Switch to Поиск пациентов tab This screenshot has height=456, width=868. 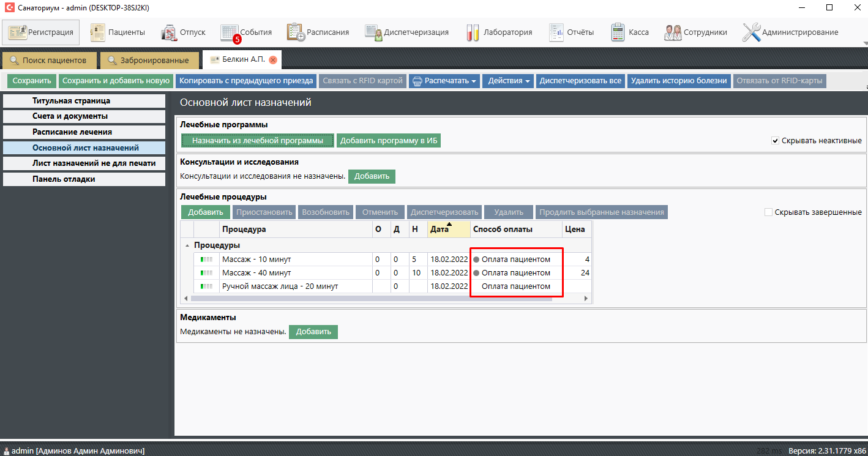point(50,61)
